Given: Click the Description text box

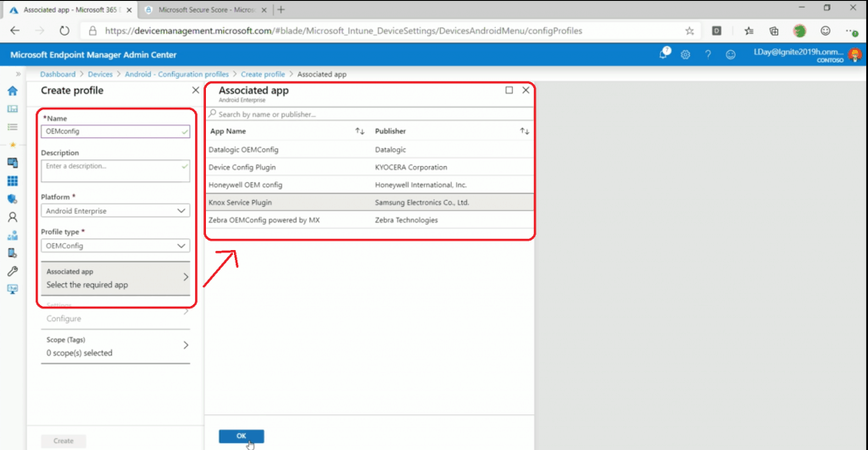Looking at the screenshot, I should 115,171.
